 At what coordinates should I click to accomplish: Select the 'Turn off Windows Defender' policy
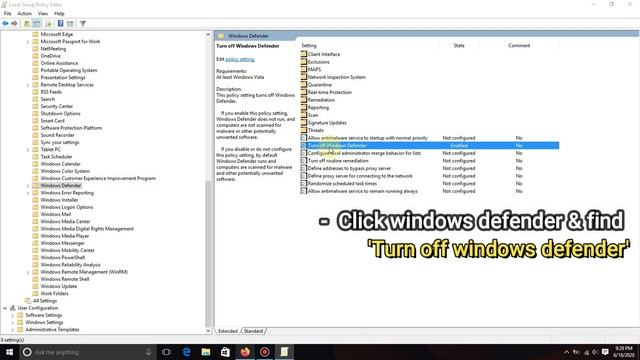click(x=429, y=145)
